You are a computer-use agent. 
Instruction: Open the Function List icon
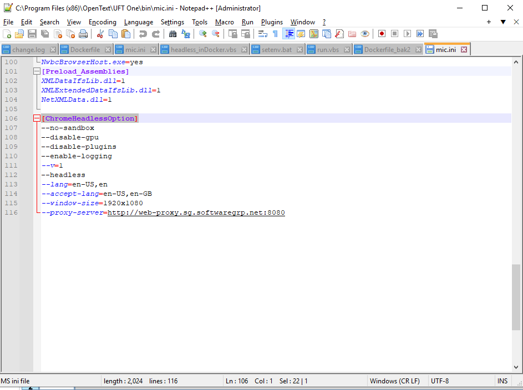point(339,34)
